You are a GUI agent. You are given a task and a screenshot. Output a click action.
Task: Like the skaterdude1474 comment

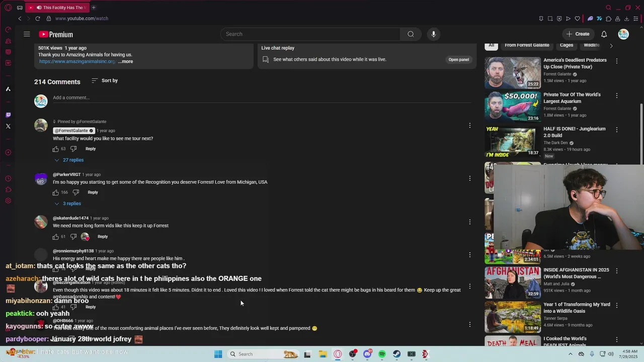(56, 236)
